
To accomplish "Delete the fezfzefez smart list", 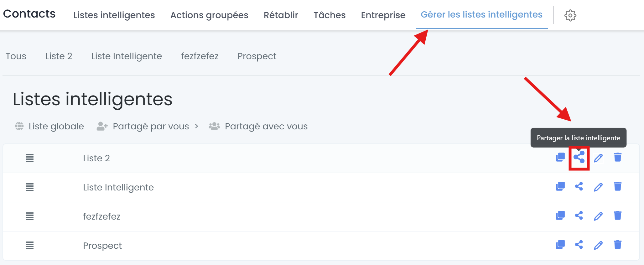I will pos(618,216).
